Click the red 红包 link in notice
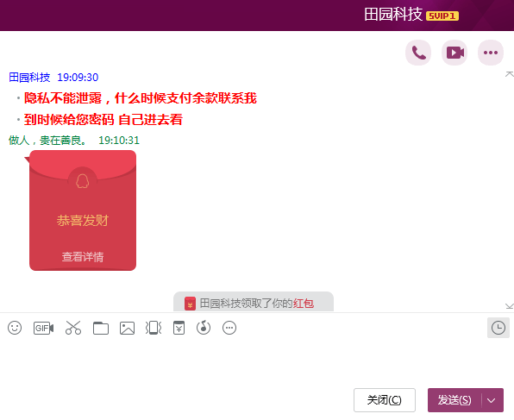Viewport: 514px width, 420px height. [304, 304]
